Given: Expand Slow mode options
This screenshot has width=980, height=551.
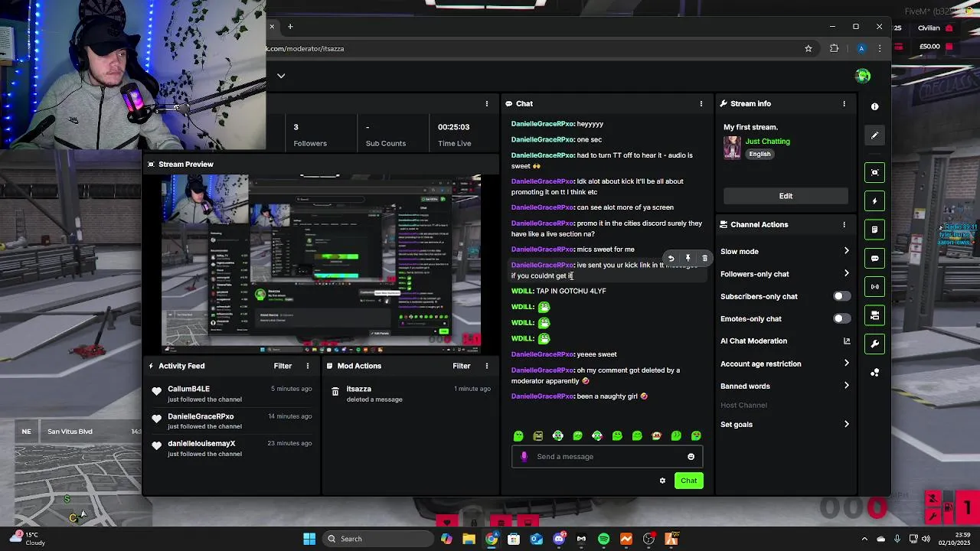Looking at the screenshot, I should point(846,251).
